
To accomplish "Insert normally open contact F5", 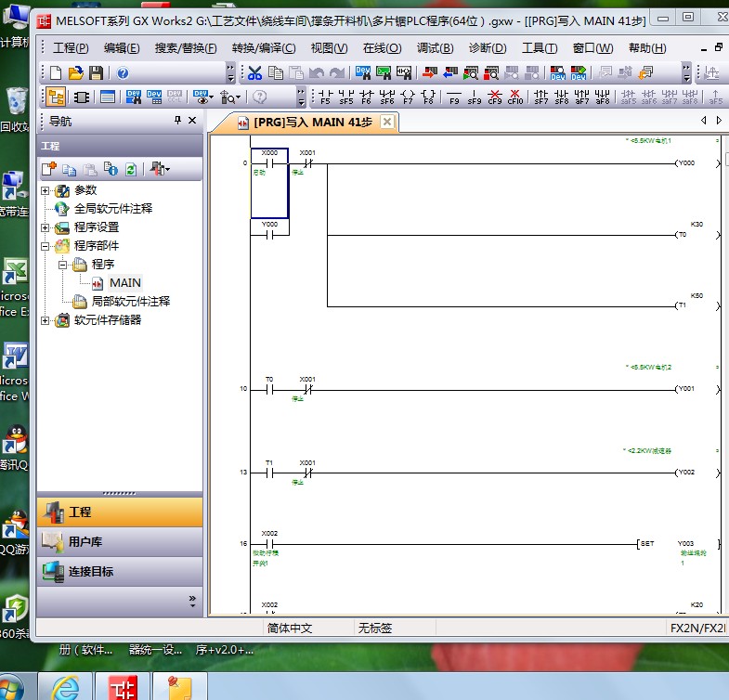I will pyautogui.click(x=325, y=97).
